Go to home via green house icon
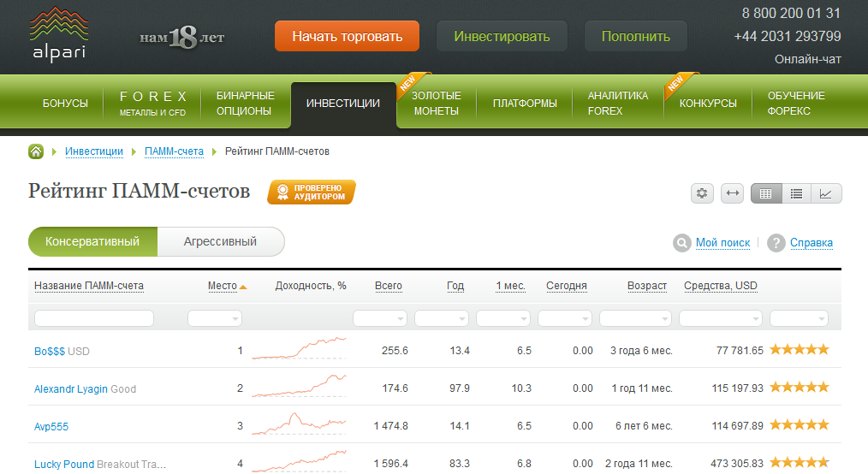Image resolution: width=868 pixels, height=474 pixels. (36, 151)
